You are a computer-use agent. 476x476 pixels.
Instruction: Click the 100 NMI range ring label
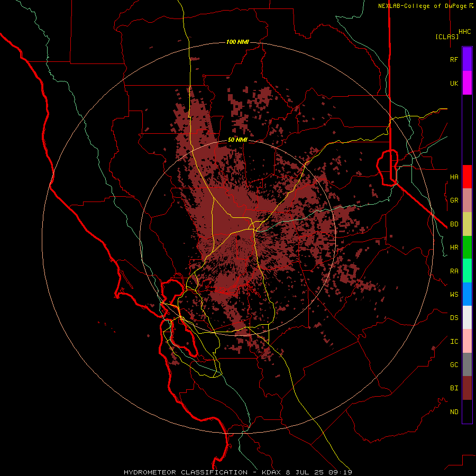coord(237,42)
